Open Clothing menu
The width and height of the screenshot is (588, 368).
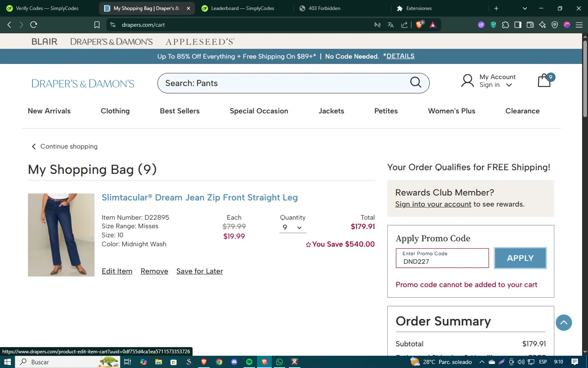(x=115, y=111)
